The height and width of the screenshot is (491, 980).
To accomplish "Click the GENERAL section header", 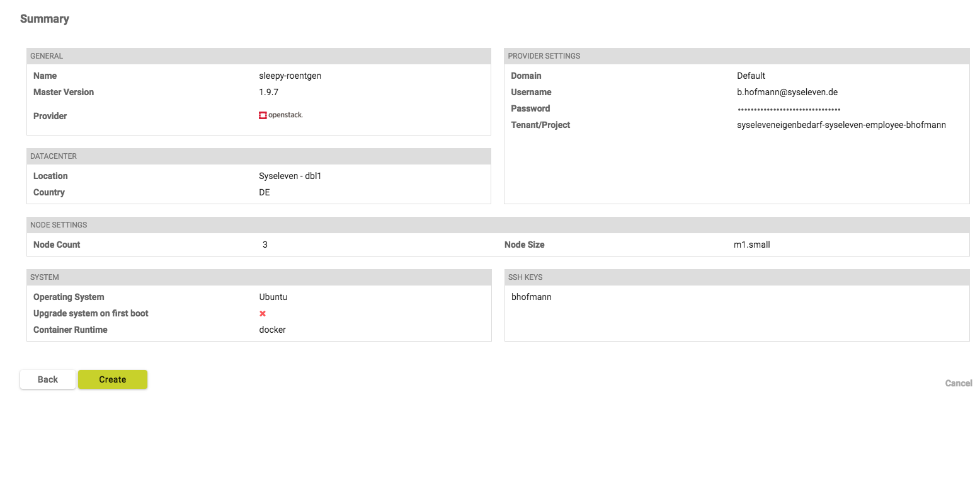I will tap(47, 55).
